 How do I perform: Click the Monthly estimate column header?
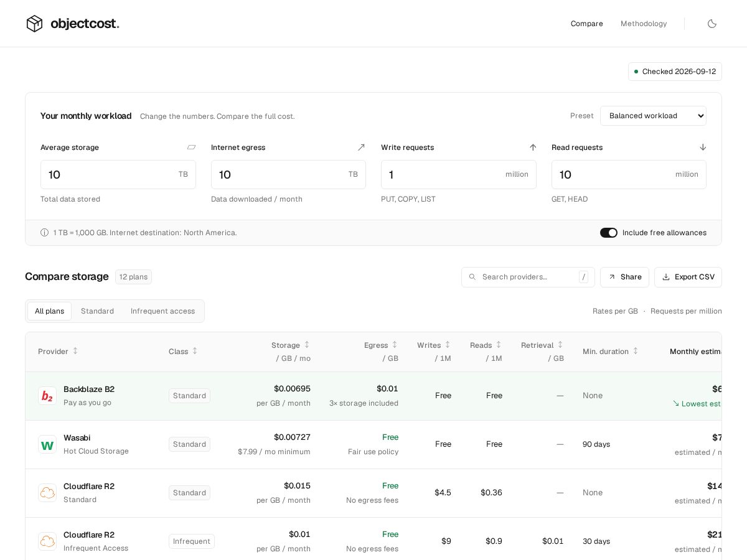point(696,352)
